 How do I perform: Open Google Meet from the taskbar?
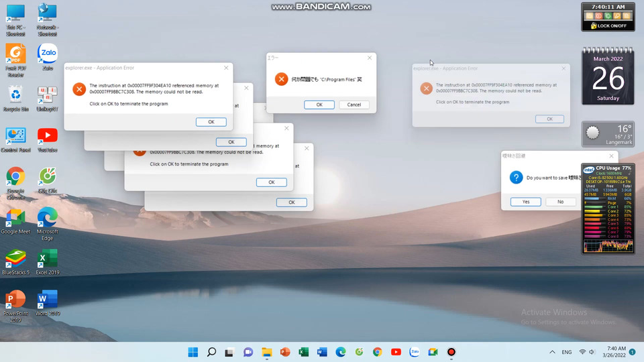[x=433, y=352]
